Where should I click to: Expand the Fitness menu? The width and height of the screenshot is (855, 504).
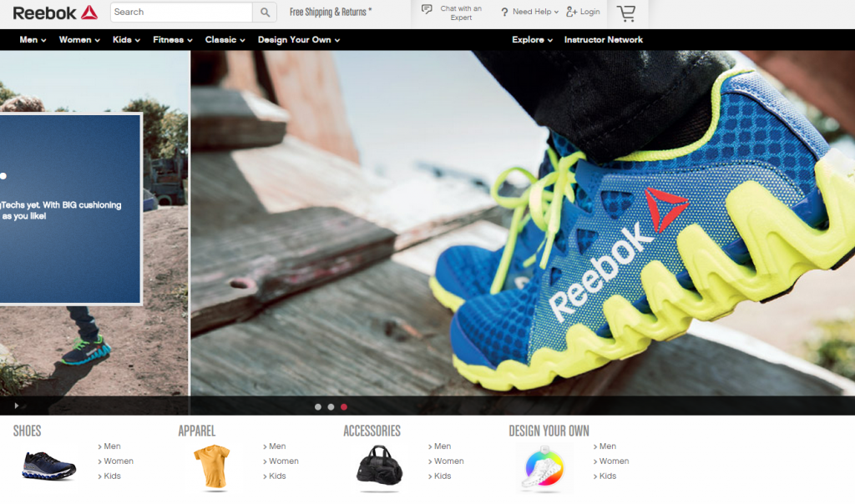tap(173, 40)
